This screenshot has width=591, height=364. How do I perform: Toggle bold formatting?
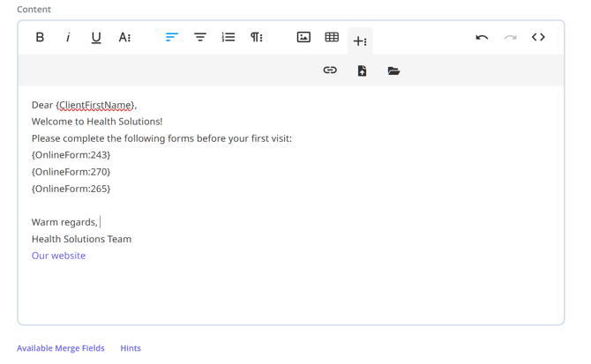point(40,37)
